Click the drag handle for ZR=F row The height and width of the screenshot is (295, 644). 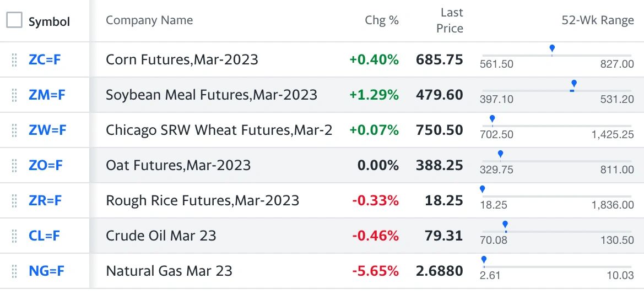tap(14, 201)
